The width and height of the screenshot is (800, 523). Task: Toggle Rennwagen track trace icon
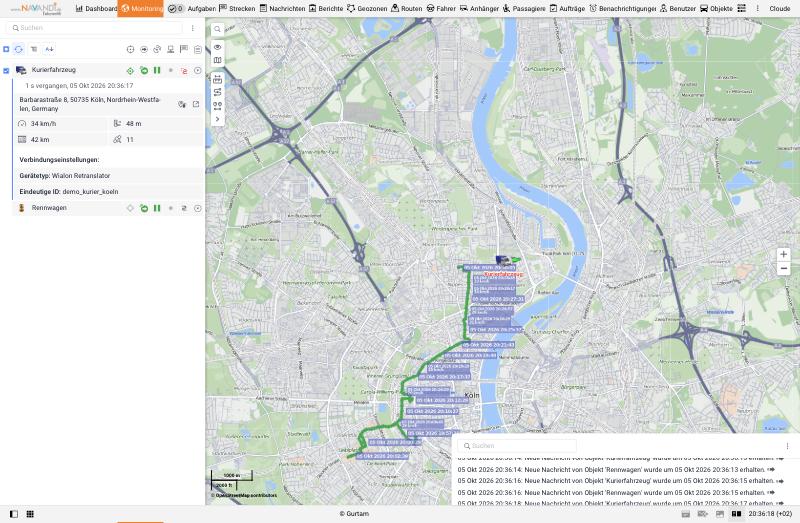tap(184, 208)
